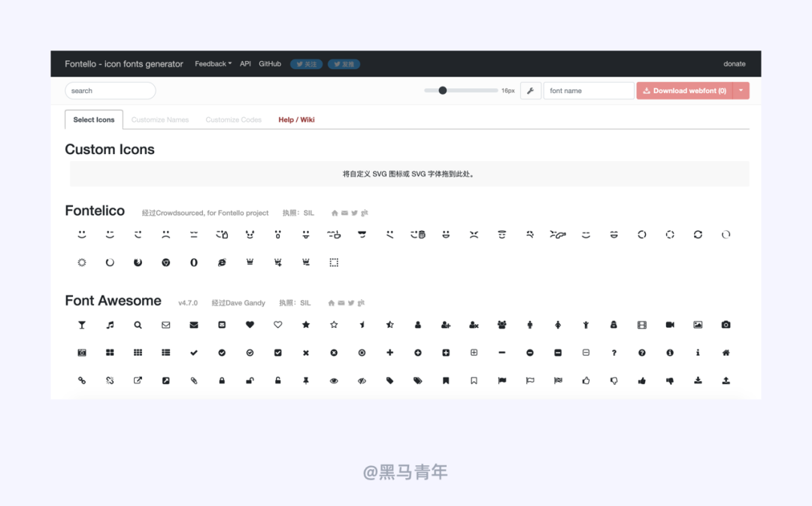Select the film strip icon
Image resolution: width=812 pixels, height=506 pixels.
[x=641, y=325]
